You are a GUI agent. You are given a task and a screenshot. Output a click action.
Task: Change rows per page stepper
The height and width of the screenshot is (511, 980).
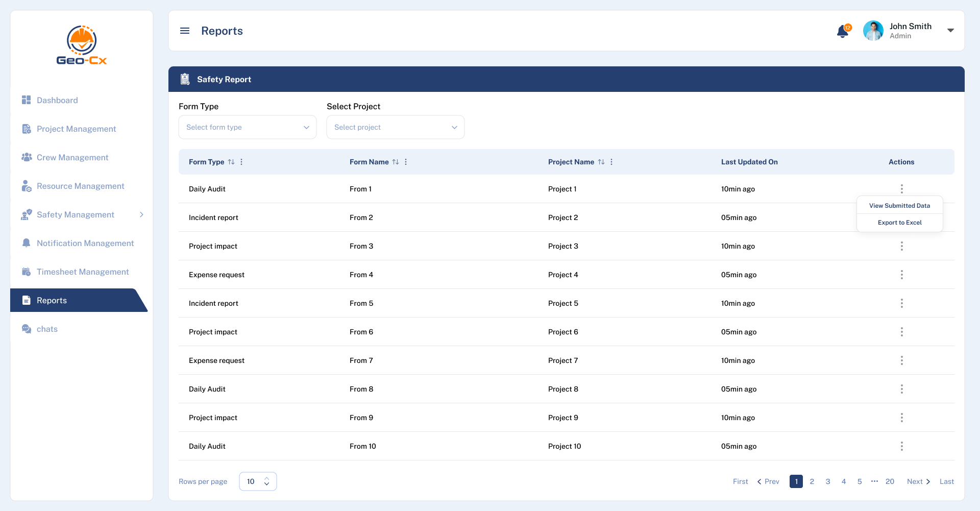click(266, 481)
